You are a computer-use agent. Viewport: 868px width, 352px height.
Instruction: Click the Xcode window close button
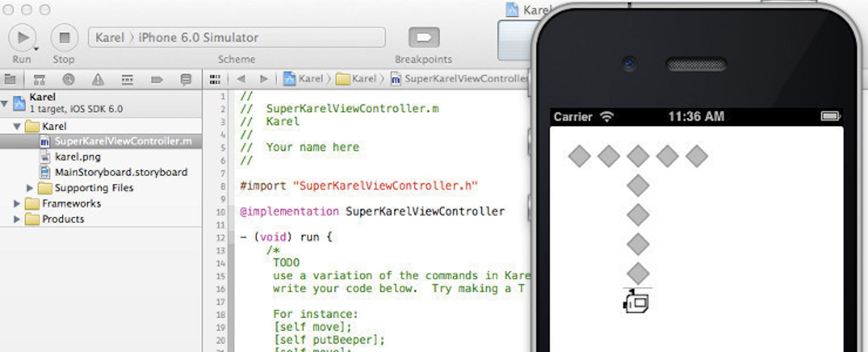tap(8, 10)
